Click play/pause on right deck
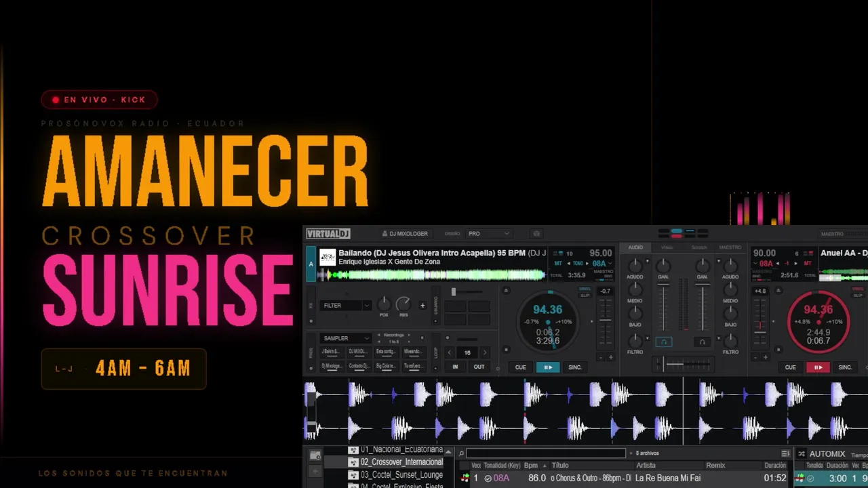Image resolution: width=868 pixels, height=488 pixels. coord(818,367)
